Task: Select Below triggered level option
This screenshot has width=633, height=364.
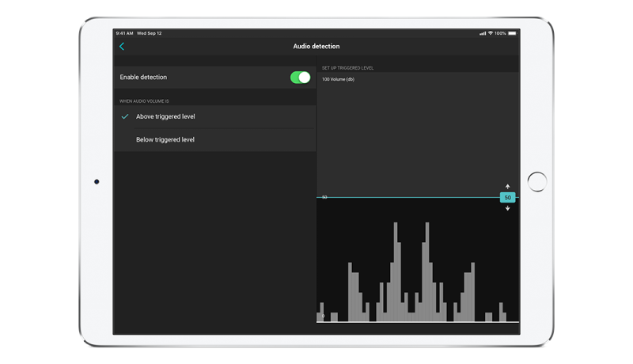Action: point(165,140)
